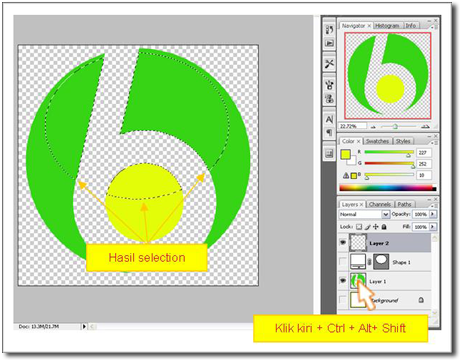Hide Layer 2 with its eye icon
Screen dimensions: 460x361
343,243
